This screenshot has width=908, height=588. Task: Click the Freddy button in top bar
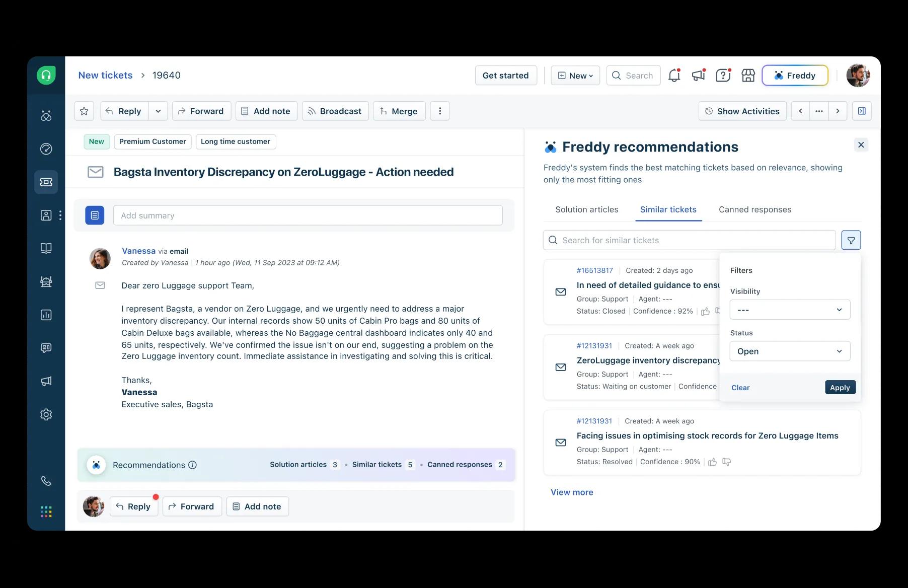click(795, 76)
